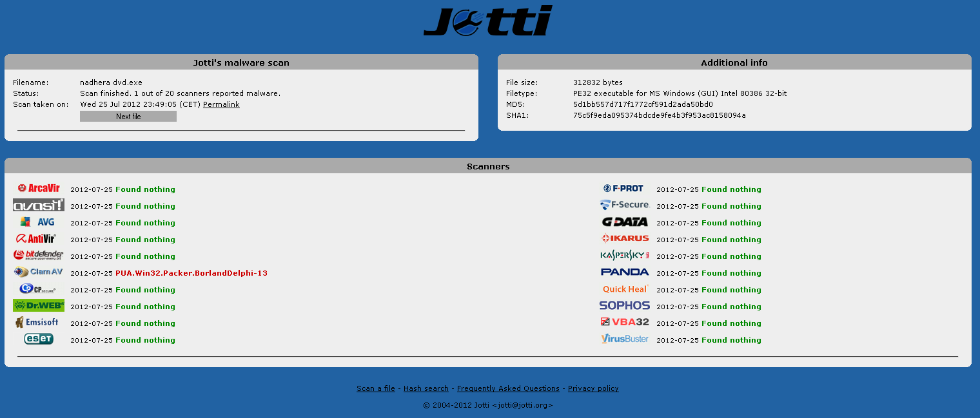Click the Emsisoft scanner logo
The width and height of the screenshot is (980, 418).
tap(37, 322)
